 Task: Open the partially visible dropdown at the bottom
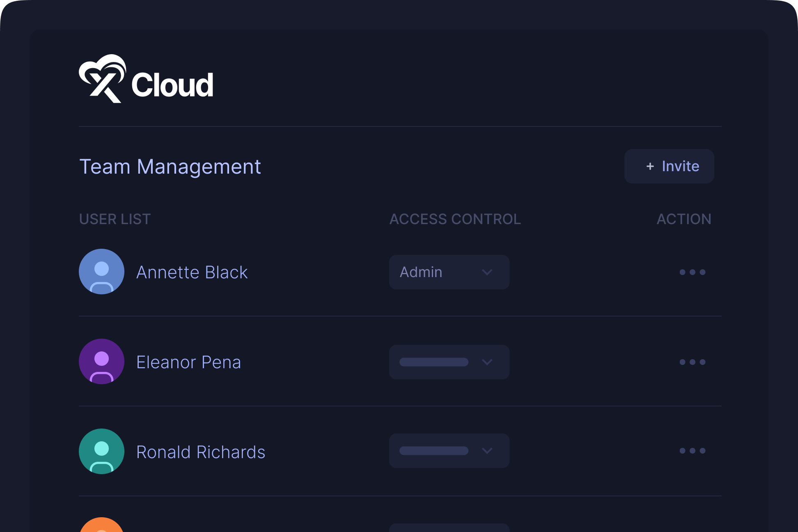(x=449, y=528)
